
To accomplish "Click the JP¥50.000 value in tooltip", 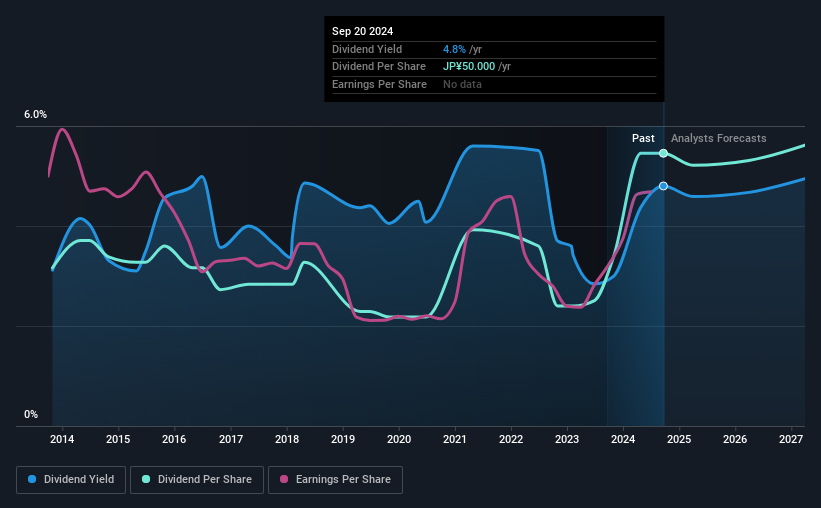I will [x=469, y=67].
